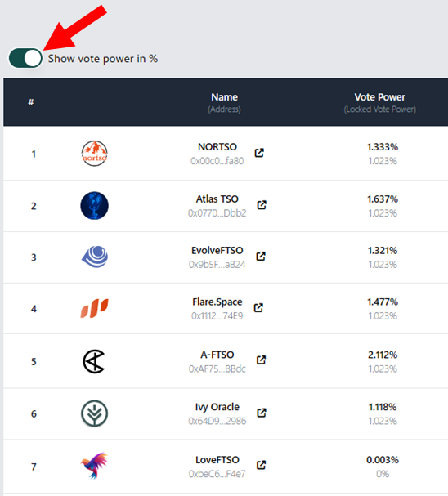448x496 pixels.
Task: Click the NORTSO mountain logo
Action: pyautogui.click(x=94, y=154)
